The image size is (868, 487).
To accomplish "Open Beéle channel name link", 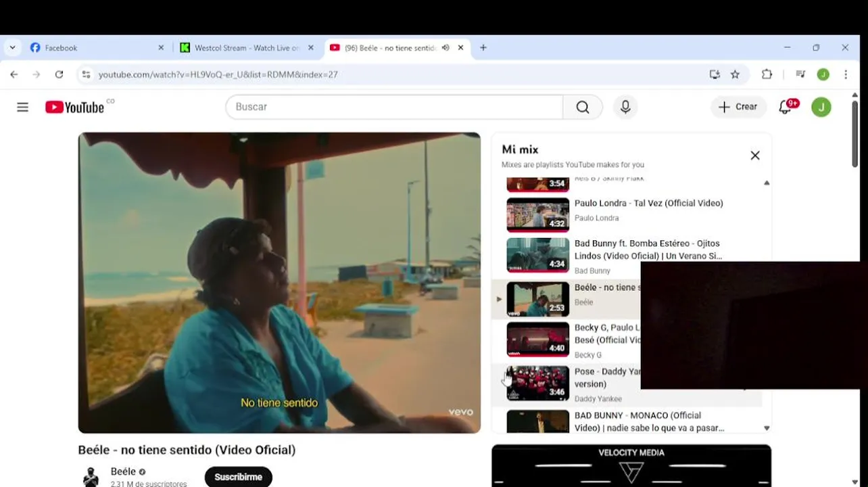I will [123, 471].
